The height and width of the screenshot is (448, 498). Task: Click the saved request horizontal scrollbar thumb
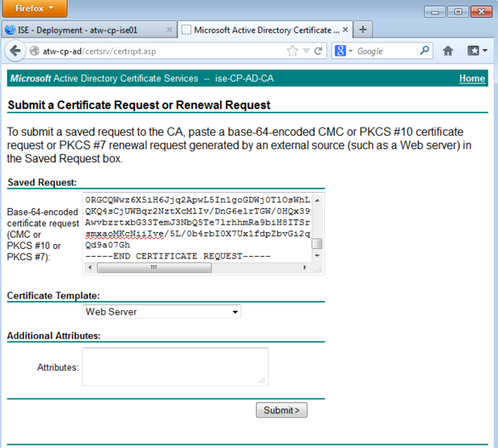coord(154,267)
